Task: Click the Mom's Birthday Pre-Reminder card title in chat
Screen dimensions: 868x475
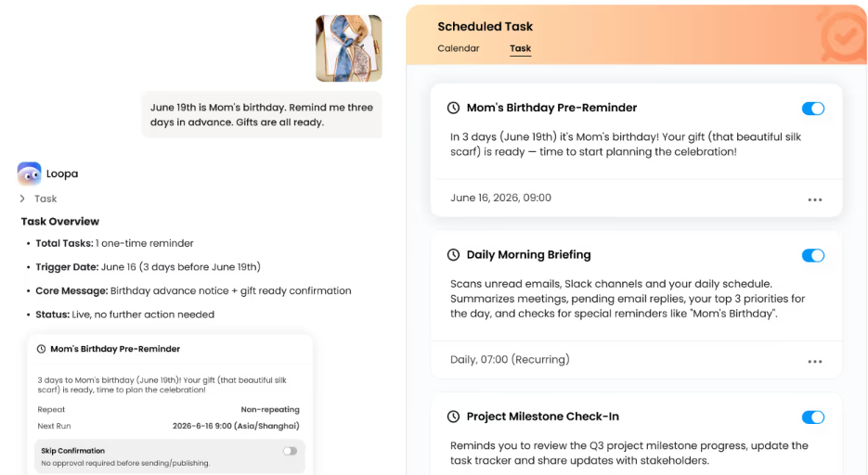Action: coord(115,349)
